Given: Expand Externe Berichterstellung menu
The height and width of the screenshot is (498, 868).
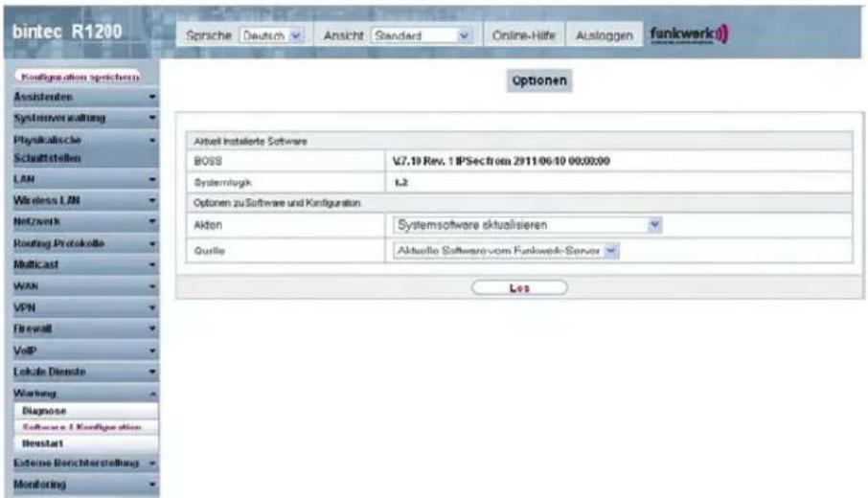Looking at the screenshot, I should (84, 463).
